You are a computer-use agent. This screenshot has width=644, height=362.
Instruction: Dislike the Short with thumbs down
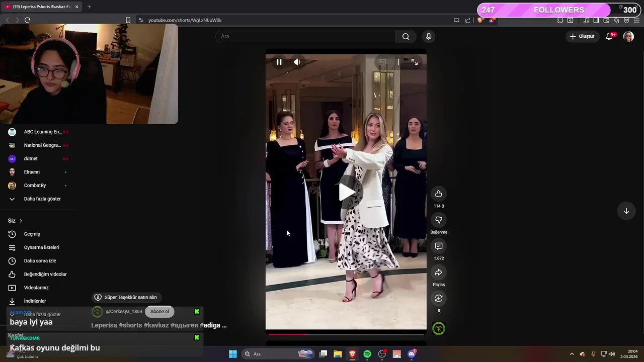tap(439, 220)
